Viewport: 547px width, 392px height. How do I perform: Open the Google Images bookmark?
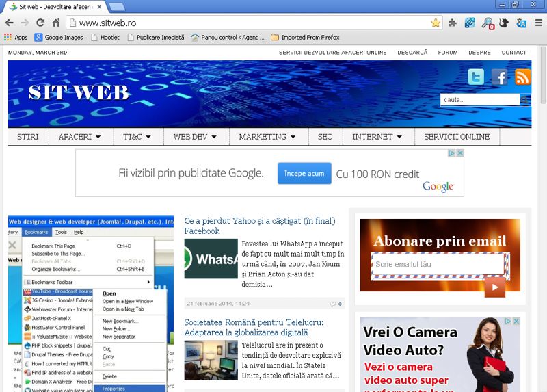pyautogui.click(x=59, y=38)
